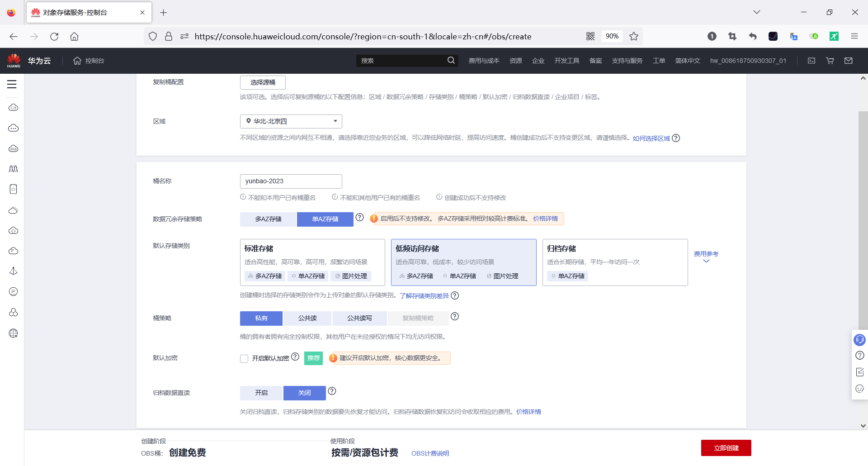Open the 开发工具 menu

567,61
